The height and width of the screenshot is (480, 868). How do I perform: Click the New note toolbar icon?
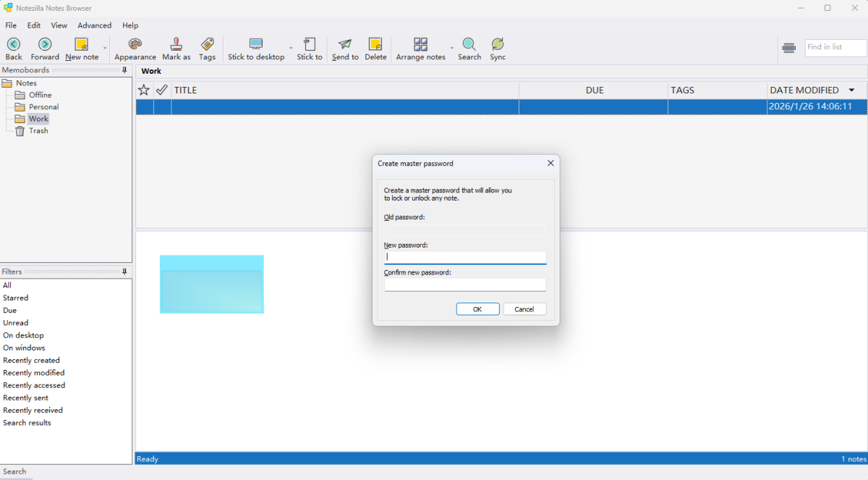tap(81, 45)
